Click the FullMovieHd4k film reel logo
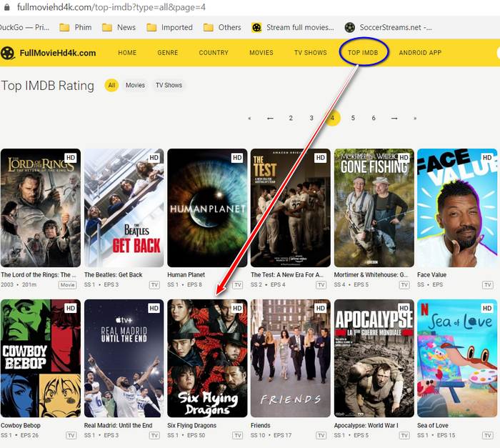500x448 pixels. point(8,53)
